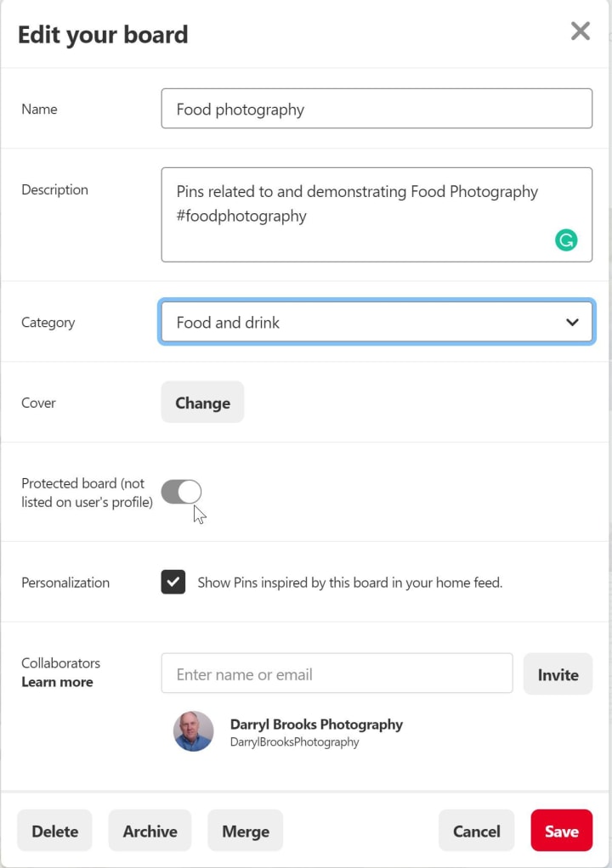The height and width of the screenshot is (868, 612).
Task: Open the Learn more link
Action: pos(57,682)
